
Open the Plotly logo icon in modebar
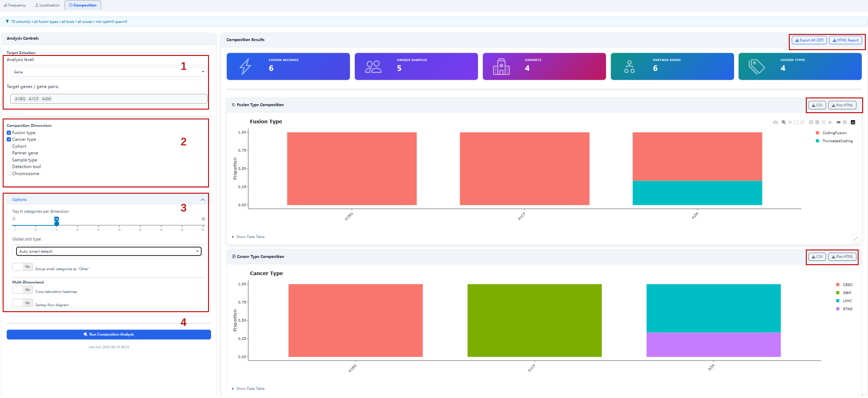point(853,122)
